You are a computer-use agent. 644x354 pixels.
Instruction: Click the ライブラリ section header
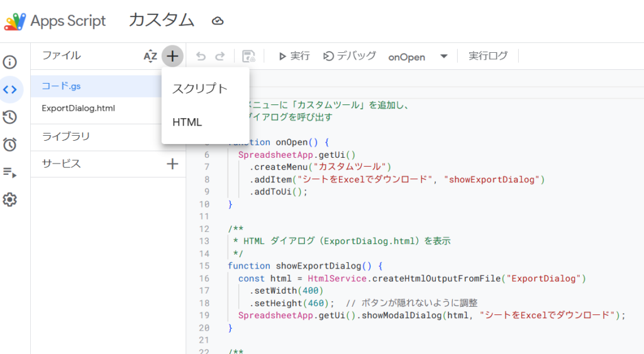click(65, 136)
